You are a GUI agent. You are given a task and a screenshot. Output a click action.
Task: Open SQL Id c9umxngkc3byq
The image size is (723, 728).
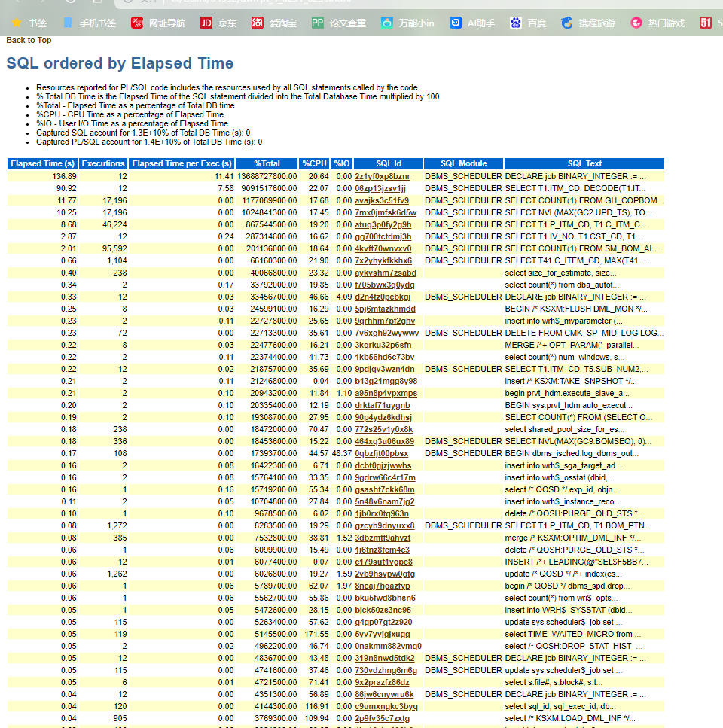(x=386, y=708)
